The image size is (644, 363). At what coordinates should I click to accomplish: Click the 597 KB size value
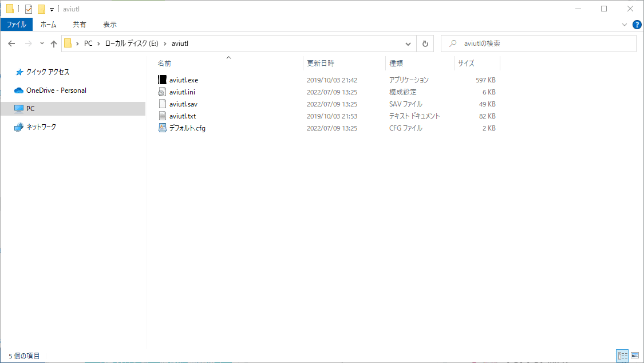click(x=486, y=80)
